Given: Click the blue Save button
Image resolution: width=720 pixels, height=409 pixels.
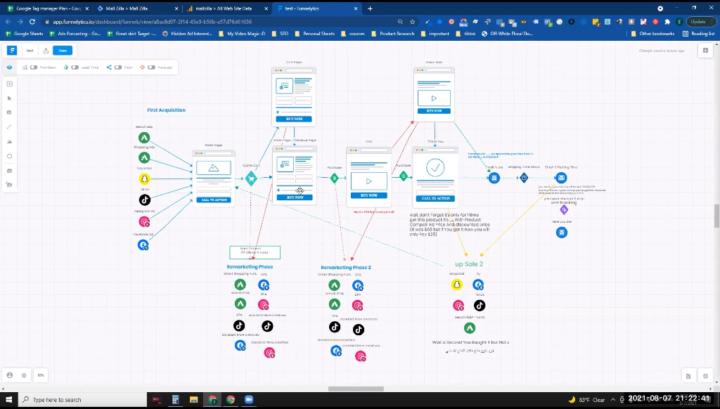Looking at the screenshot, I should [62, 50].
